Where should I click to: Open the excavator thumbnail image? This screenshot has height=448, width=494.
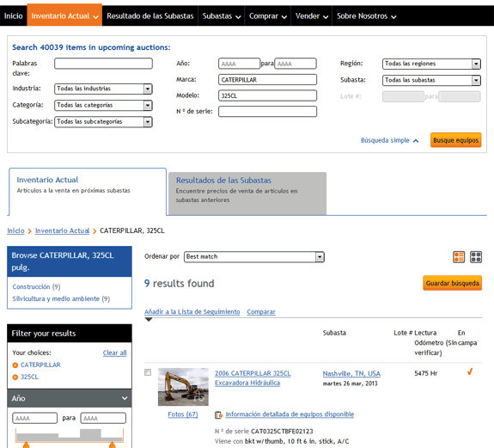click(183, 387)
